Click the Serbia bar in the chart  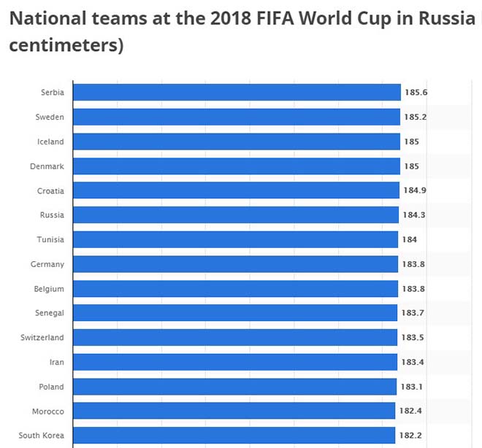click(237, 93)
